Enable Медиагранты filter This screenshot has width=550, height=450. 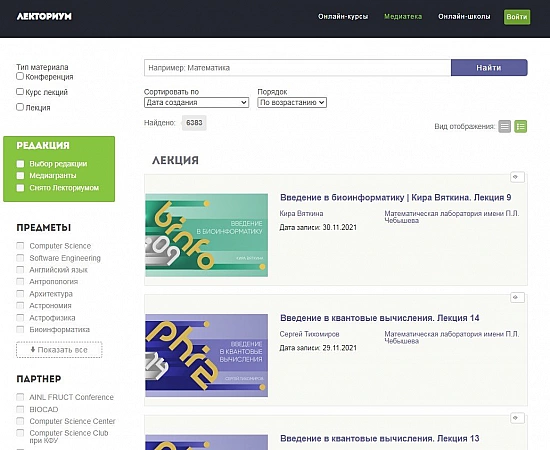[20, 175]
